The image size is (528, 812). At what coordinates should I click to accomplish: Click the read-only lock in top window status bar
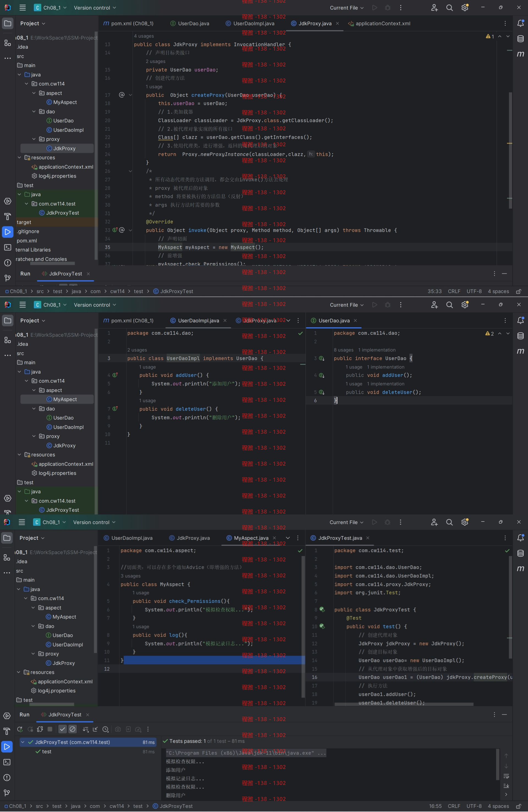(x=518, y=291)
